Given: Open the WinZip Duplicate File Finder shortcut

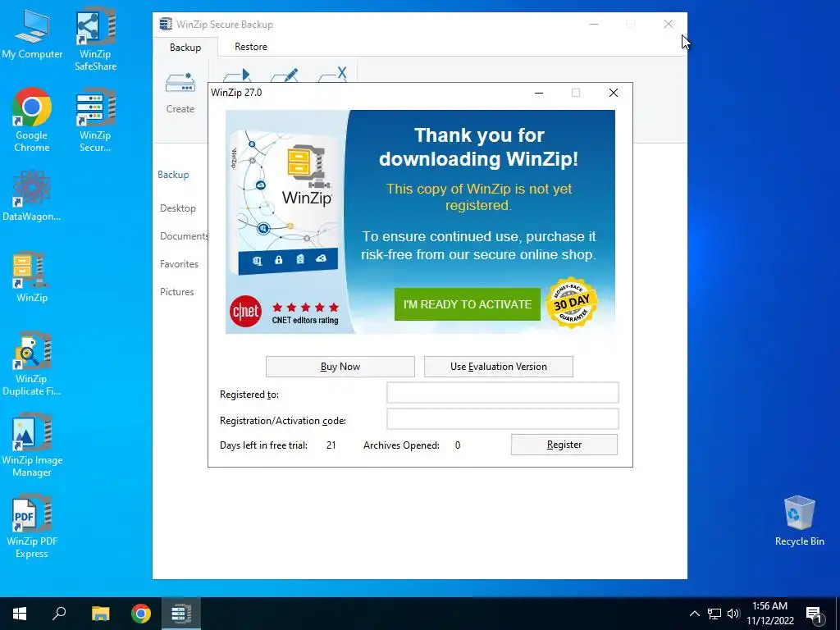Looking at the screenshot, I should [x=32, y=364].
